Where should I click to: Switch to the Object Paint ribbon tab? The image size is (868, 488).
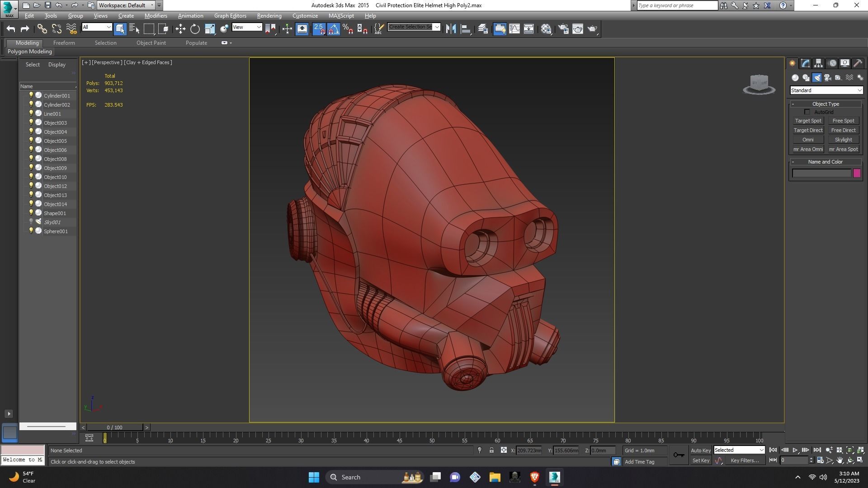pyautogui.click(x=151, y=42)
